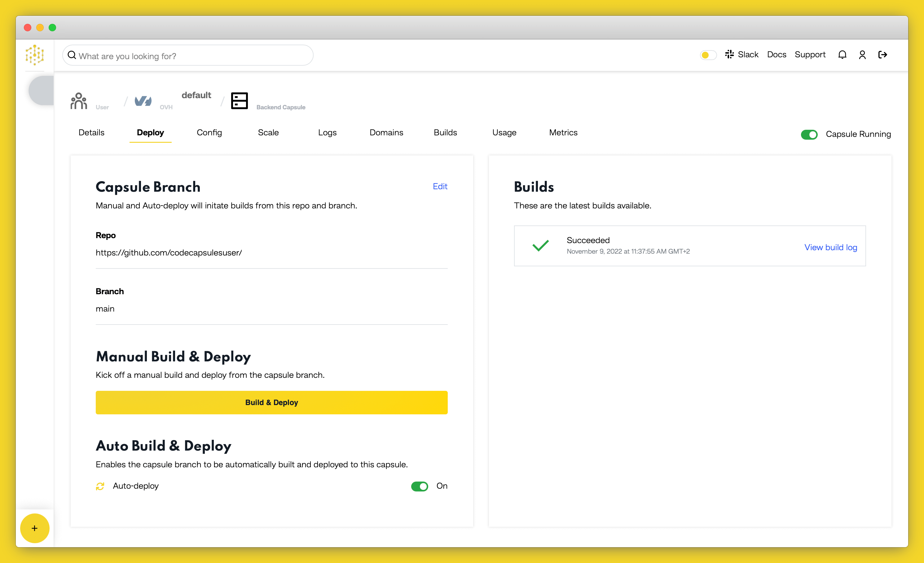Click the Backend Capsule icon in the breadcrumb
The height and width of the screenshot is (563, 924).
pyautogui.click(x=240, y=100)
